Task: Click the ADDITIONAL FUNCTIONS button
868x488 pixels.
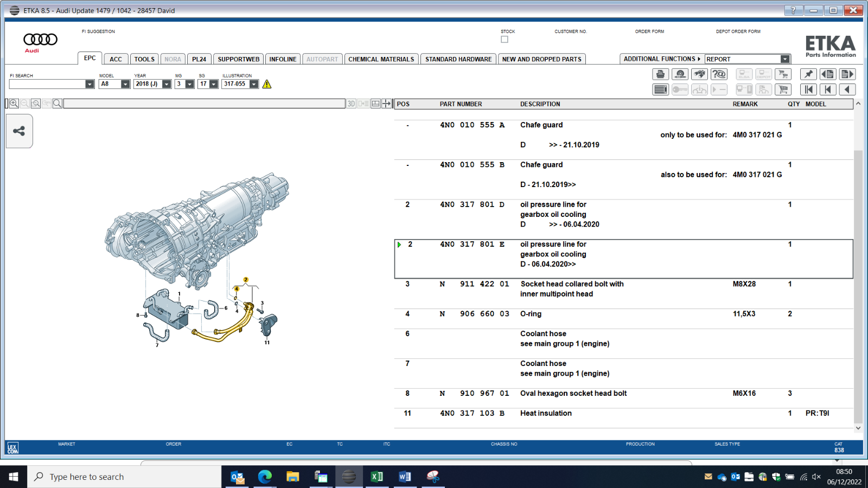Action: 662,59
